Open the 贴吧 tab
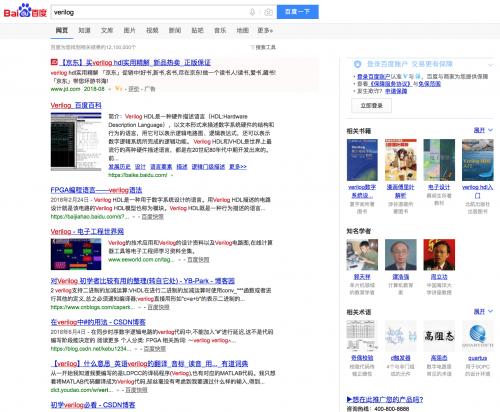The width and height of the screenshot is (500, 412). [x=197, y=30]
